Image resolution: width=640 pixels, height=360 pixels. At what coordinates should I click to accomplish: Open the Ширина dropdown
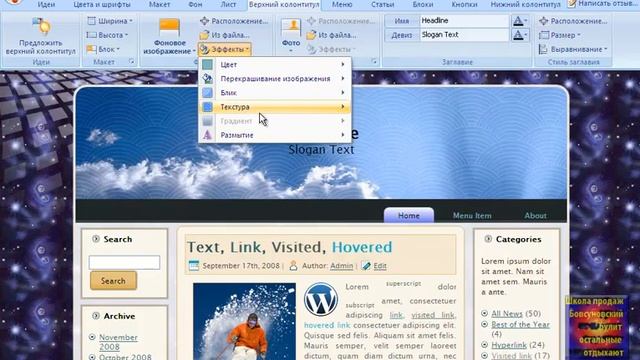(110, 21)
